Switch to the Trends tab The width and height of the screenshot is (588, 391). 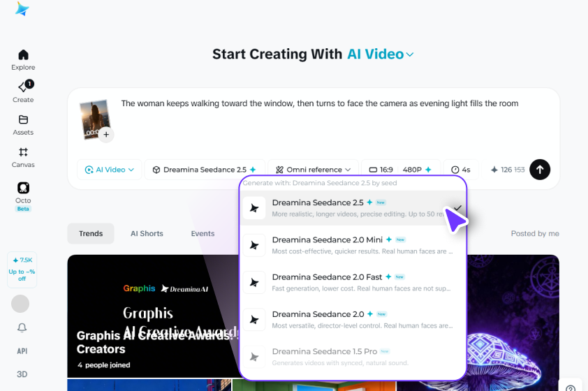coord(91,233)
